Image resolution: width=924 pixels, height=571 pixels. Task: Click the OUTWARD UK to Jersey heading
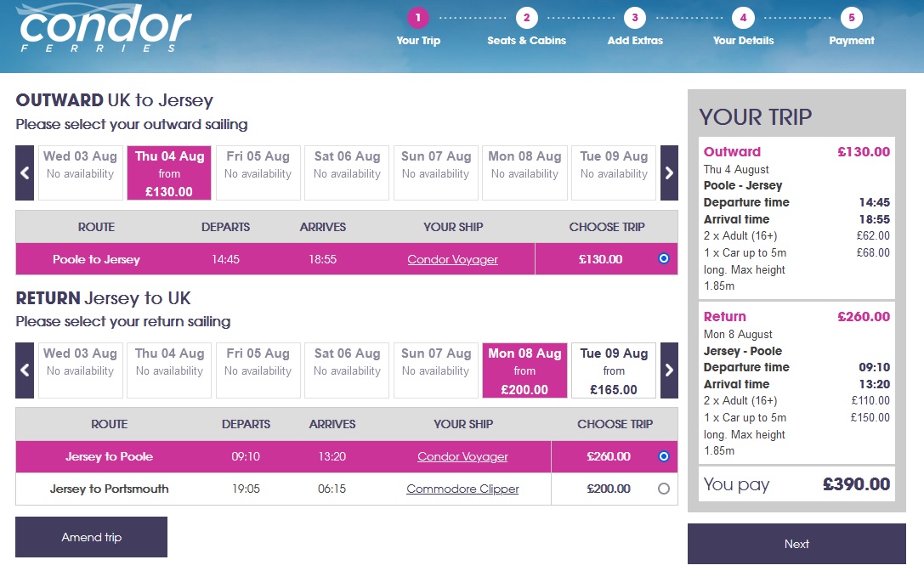click(x=114, y=100)
